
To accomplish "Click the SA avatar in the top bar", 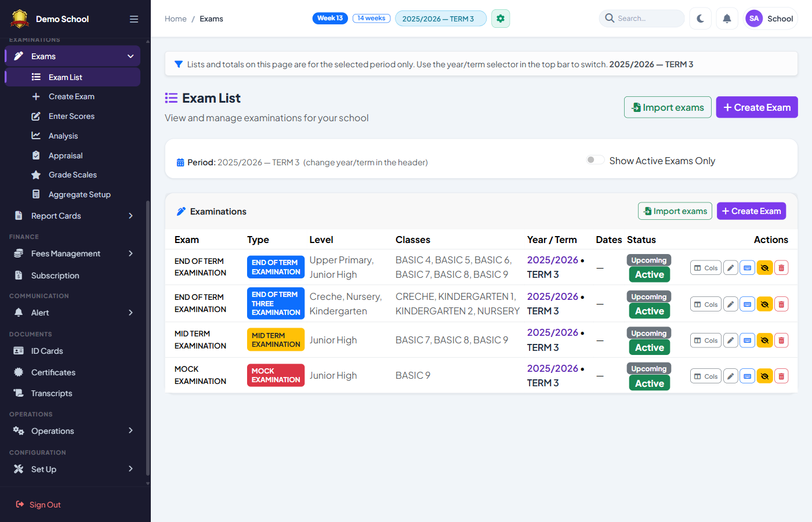I will pos(754,19).
